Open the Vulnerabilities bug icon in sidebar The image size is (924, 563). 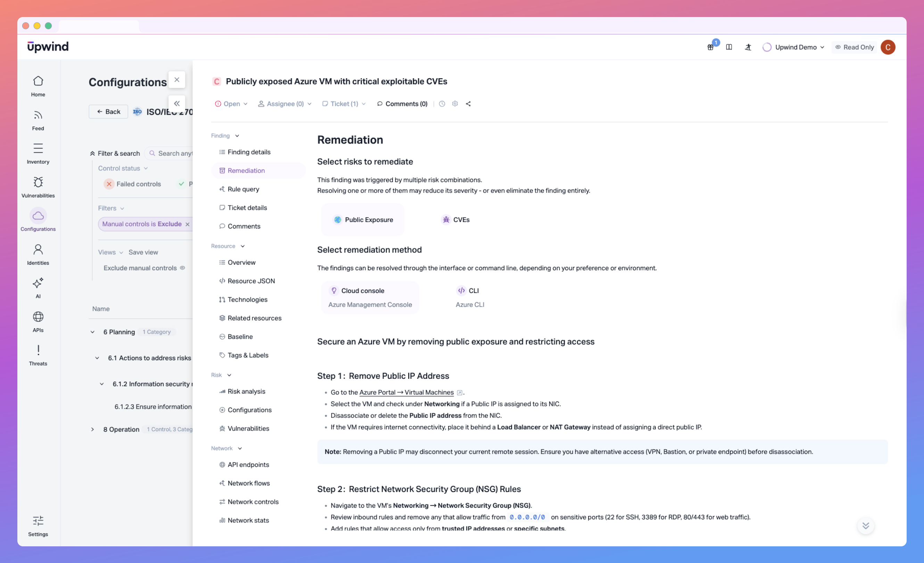[x=38, y=183]
